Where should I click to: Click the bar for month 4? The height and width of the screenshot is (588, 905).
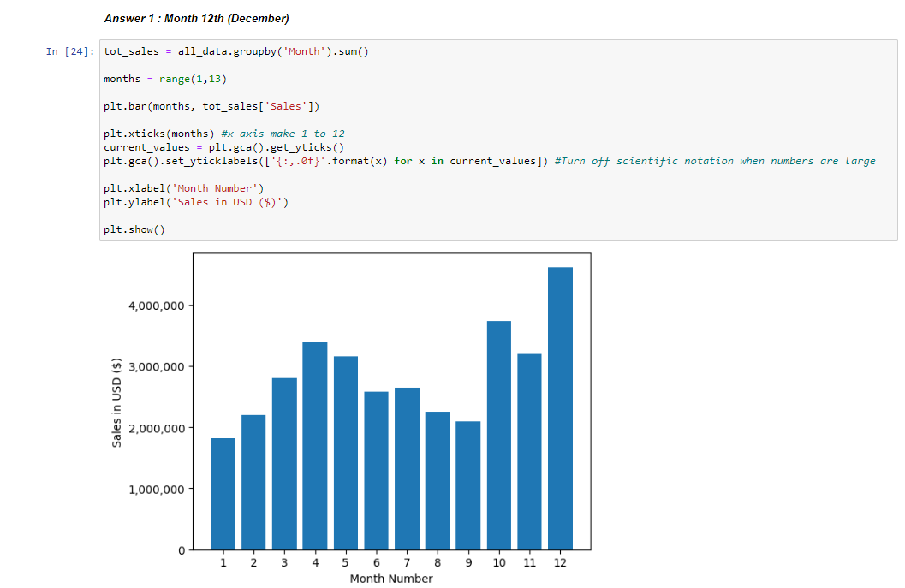click(x=315, y=445)
